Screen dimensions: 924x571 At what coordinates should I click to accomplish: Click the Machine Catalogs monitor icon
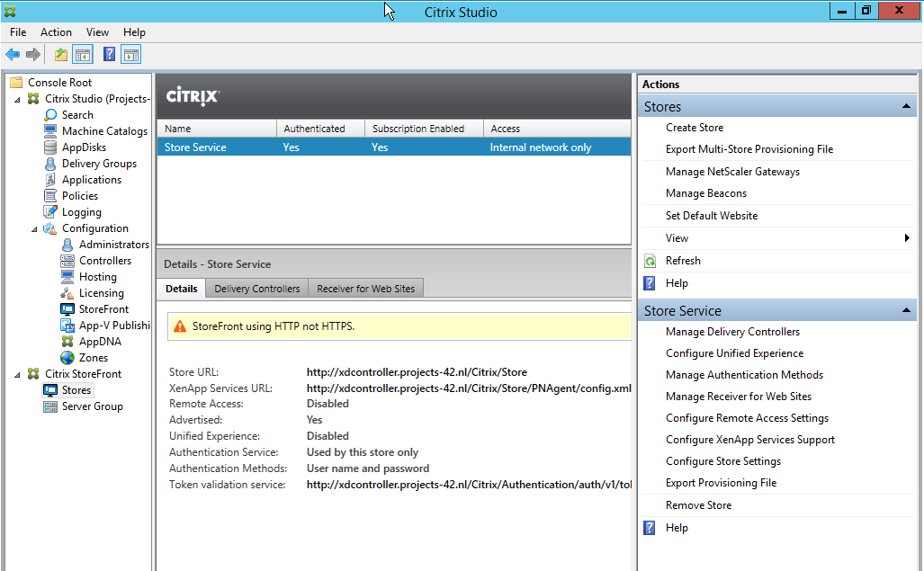tap(51, 130)
